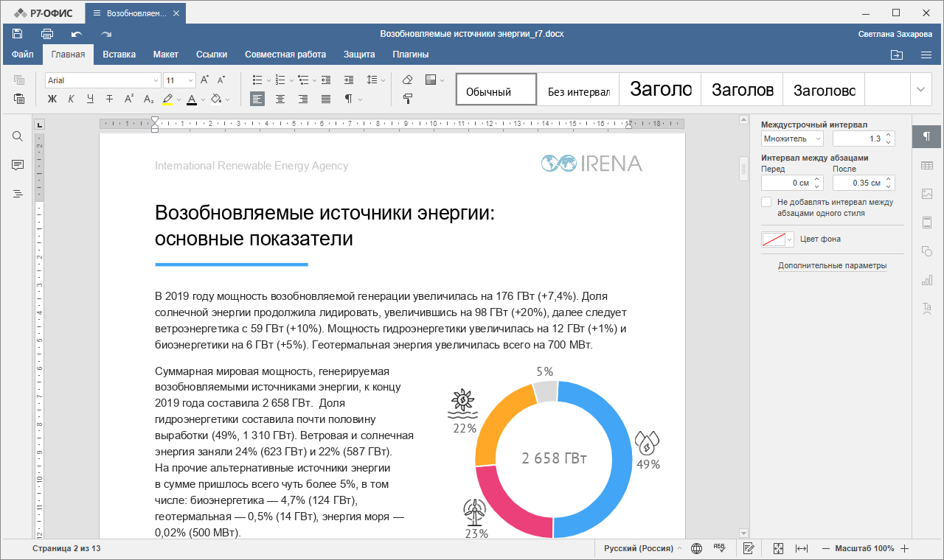The height and width of the screenshot is (560, 944).
Task: Select the highlight color tool
Action: [168, 99]
